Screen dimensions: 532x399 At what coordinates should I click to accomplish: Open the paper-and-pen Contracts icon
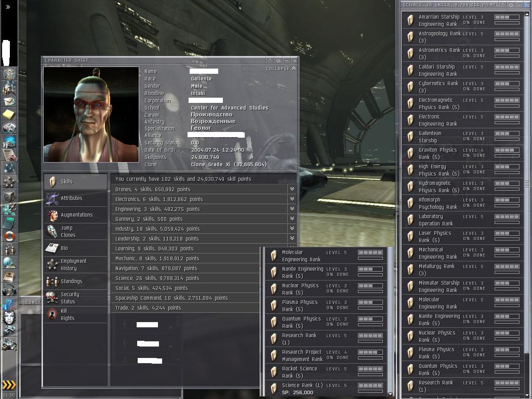(x=9, y=155)
